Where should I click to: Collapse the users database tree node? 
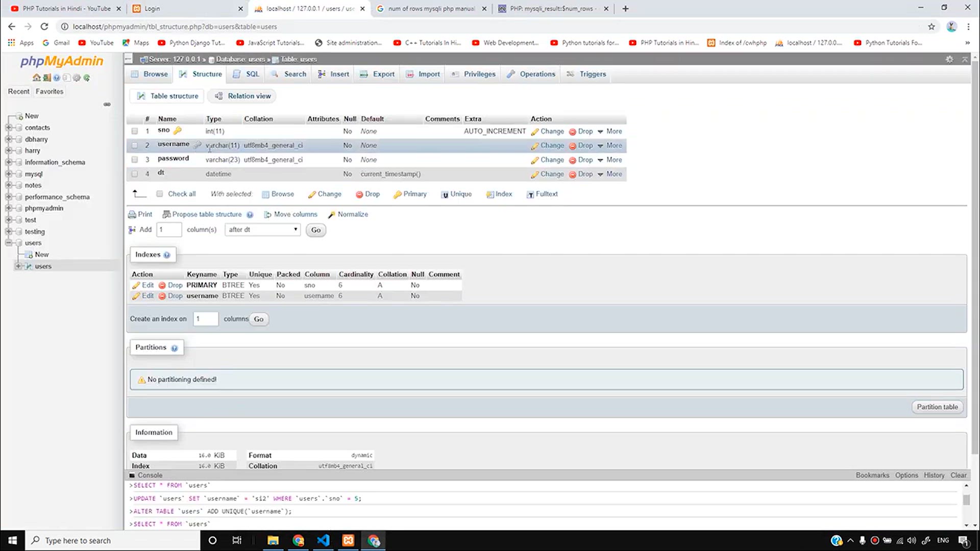point(9,243)
